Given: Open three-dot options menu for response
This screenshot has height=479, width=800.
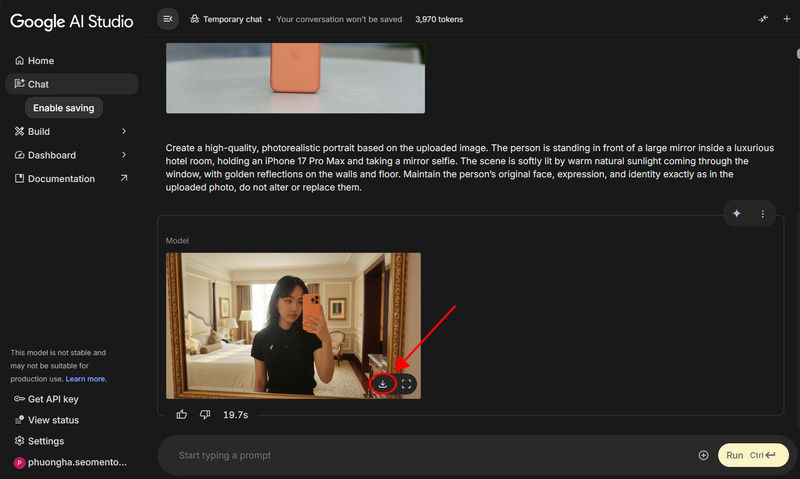Looking at the screenshot, I should point(762,213).
